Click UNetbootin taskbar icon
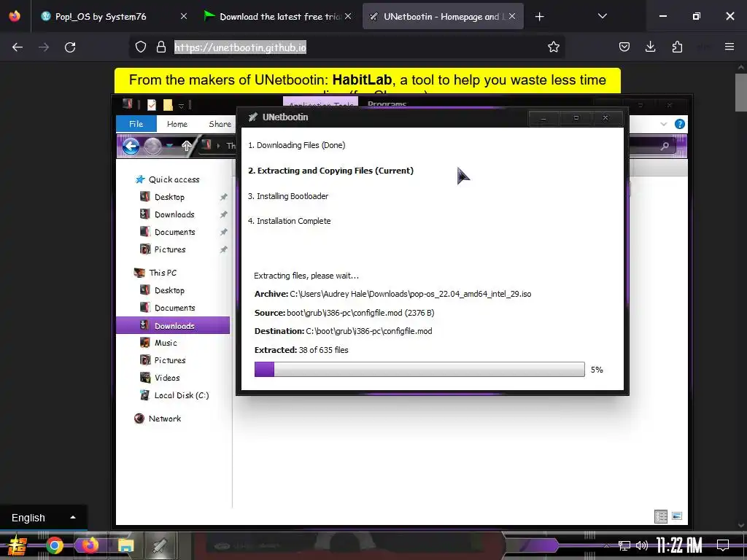Viewport: 747px width, 560px height. point(160,545)
